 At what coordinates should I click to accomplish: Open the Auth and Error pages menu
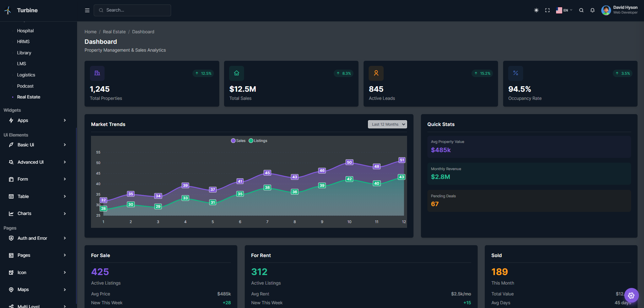(32, 238)
